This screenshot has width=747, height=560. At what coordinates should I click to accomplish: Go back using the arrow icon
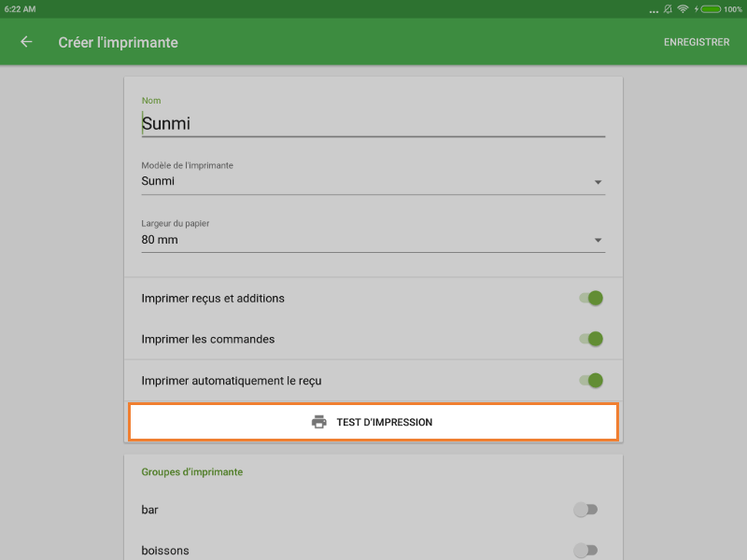pyautogui.click(x=26, y=42)
